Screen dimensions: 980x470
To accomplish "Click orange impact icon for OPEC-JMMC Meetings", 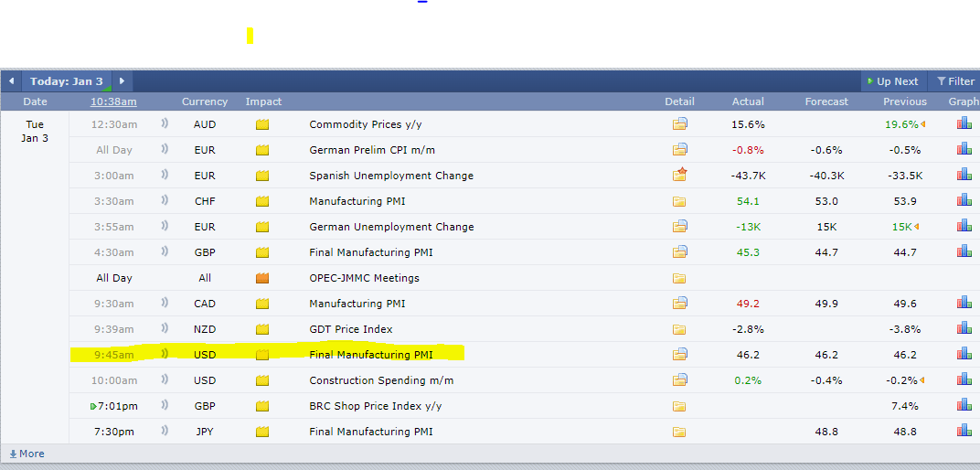I will 262,278.
